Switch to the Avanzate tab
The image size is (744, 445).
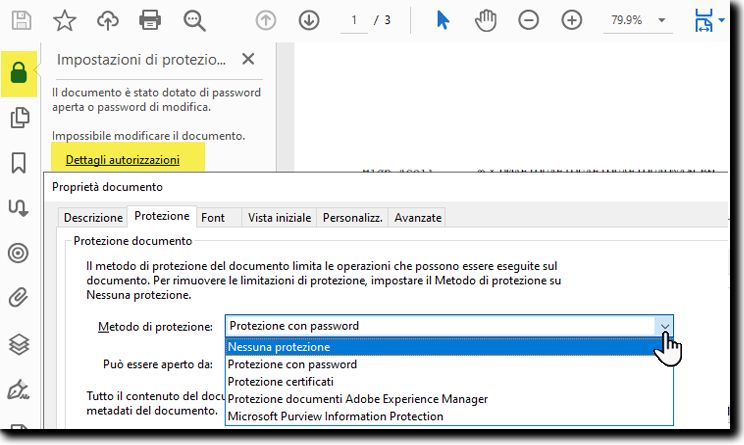[418, 218]
